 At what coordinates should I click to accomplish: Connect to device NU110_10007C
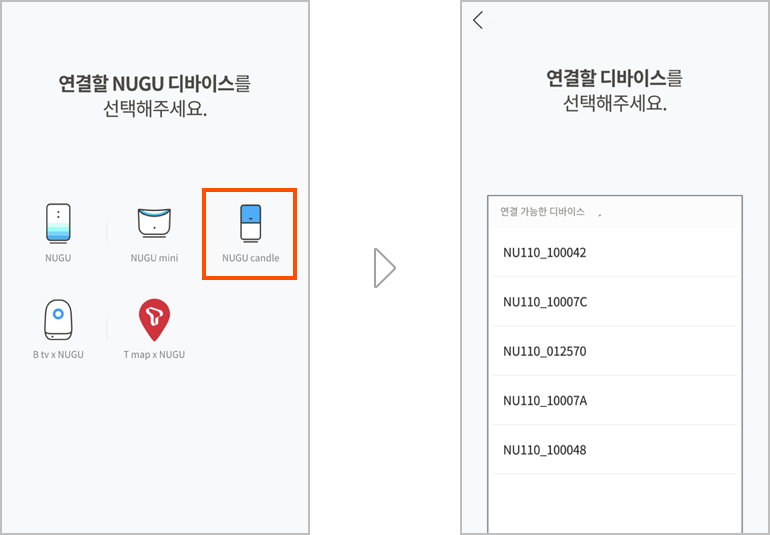pyautogui.click(x=615, y=302)
